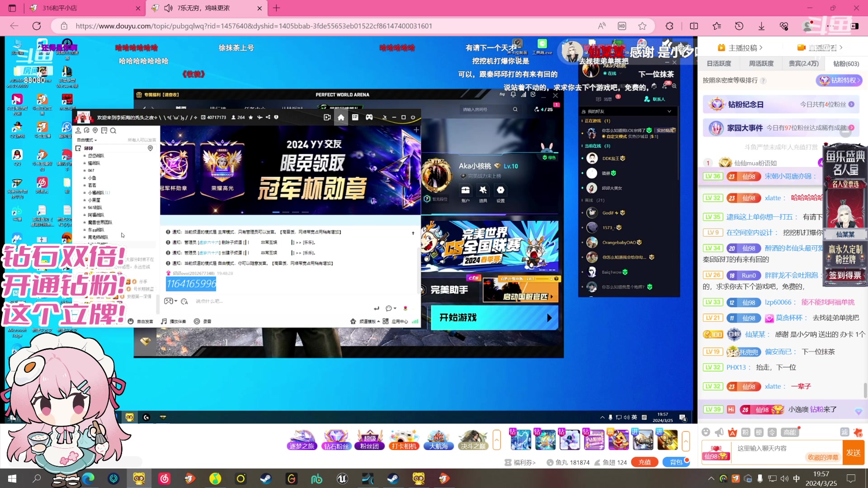Screen dimensions: 868x488
Task: Click the megaphone broadcast icon above chat input
Action: pos(718,432)
